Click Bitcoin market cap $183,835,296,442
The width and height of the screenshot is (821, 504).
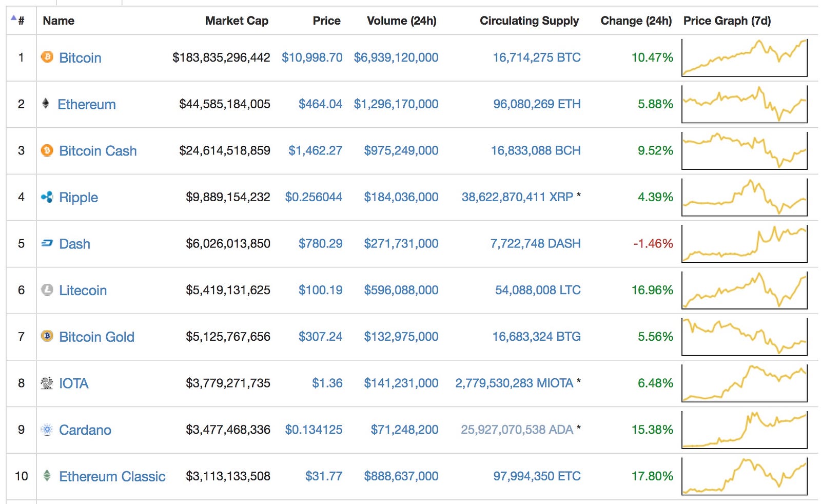pos(221,57)
